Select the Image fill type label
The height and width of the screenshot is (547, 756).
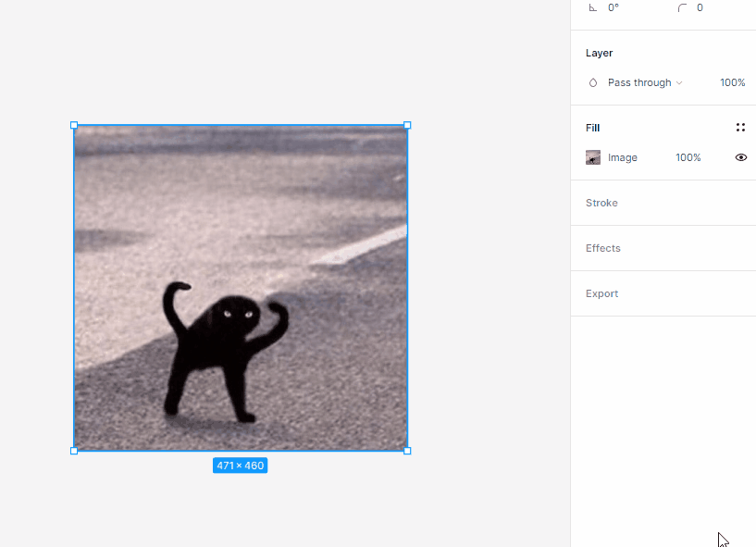click(622, 157)
